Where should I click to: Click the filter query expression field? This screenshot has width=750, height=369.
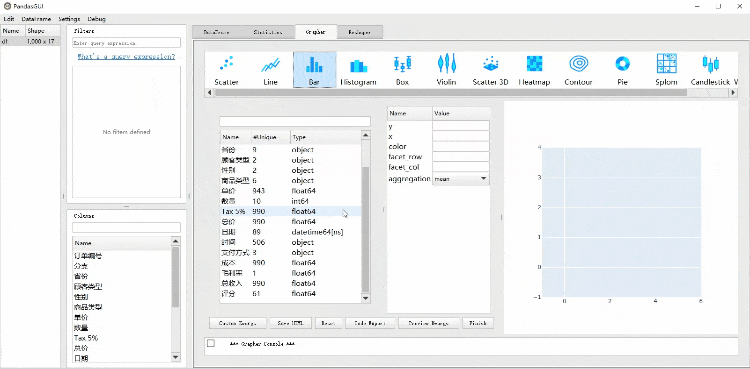126,43
